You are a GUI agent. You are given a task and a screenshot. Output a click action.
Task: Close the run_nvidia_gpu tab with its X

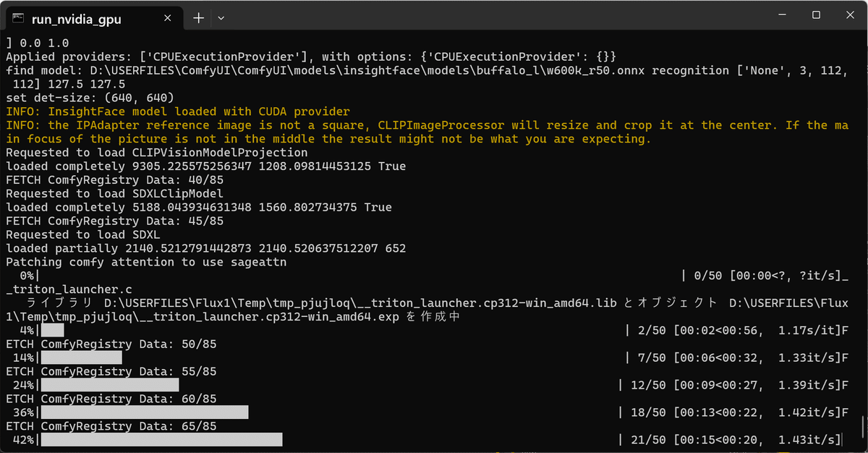pos(167,18)
